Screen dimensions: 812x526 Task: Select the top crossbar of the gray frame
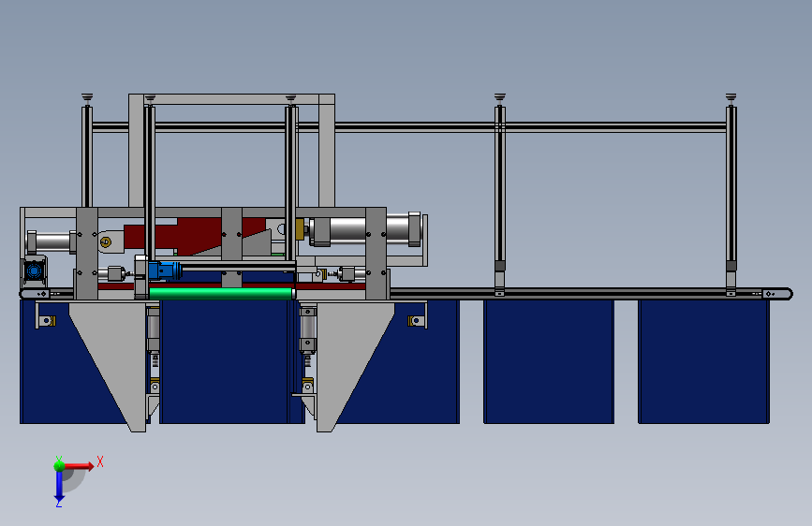coord(231,99)
